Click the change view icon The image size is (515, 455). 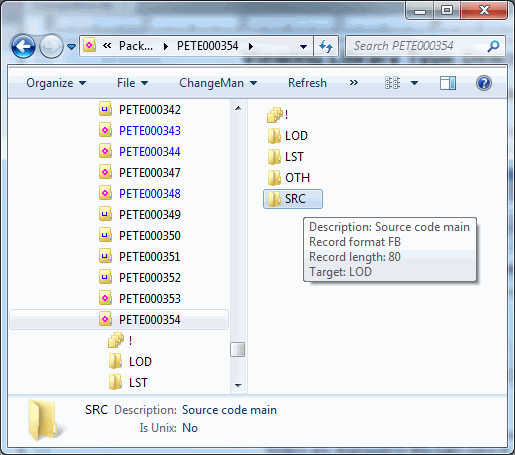coord(392,83)
